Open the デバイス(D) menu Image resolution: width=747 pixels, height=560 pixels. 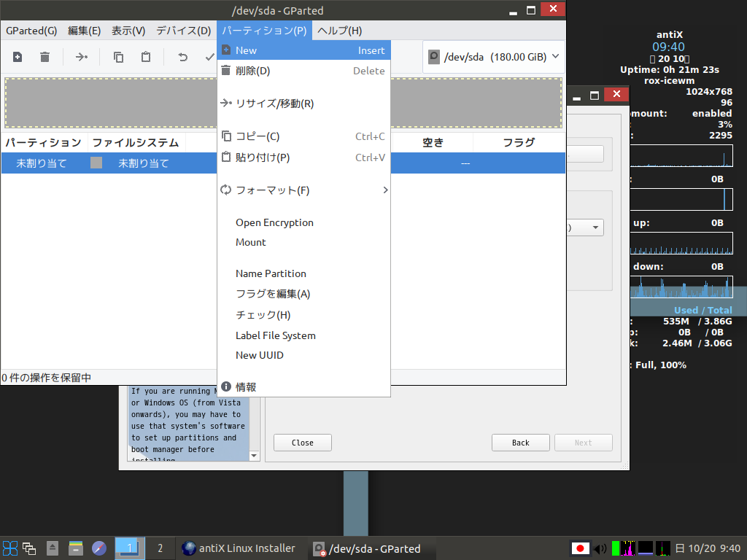click(x=183, y=31)
